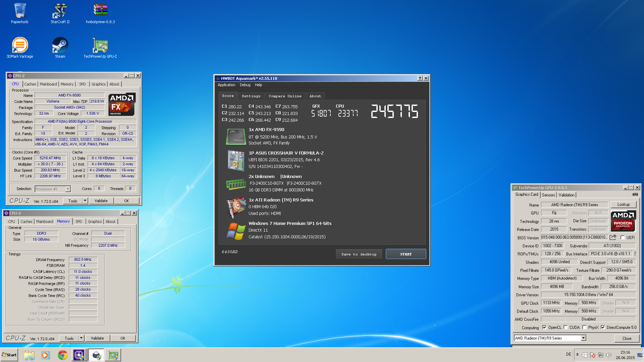Screen dimensions: 644x362
Task: Open the Mainboard tab in upper CPU-Z
Action: pyautogui.click(x=48, y=84)
